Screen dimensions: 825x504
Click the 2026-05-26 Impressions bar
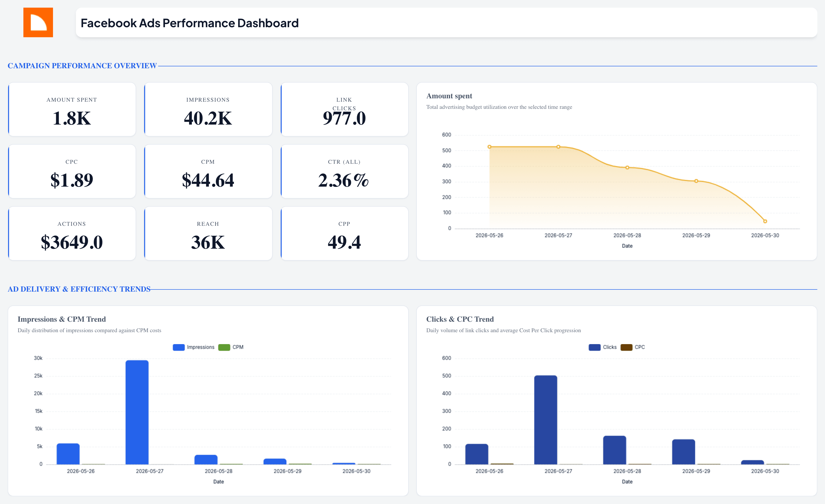(x=68, y=454)
